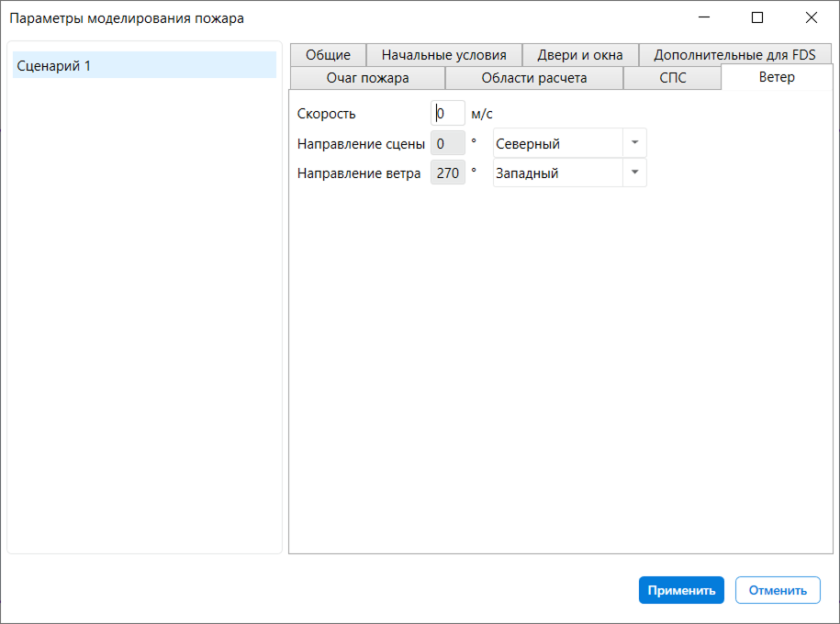Image resolution: width=840 pixels, height=624 pixels.
Task: Click the Применить button
Action: (x=681, y=590)
